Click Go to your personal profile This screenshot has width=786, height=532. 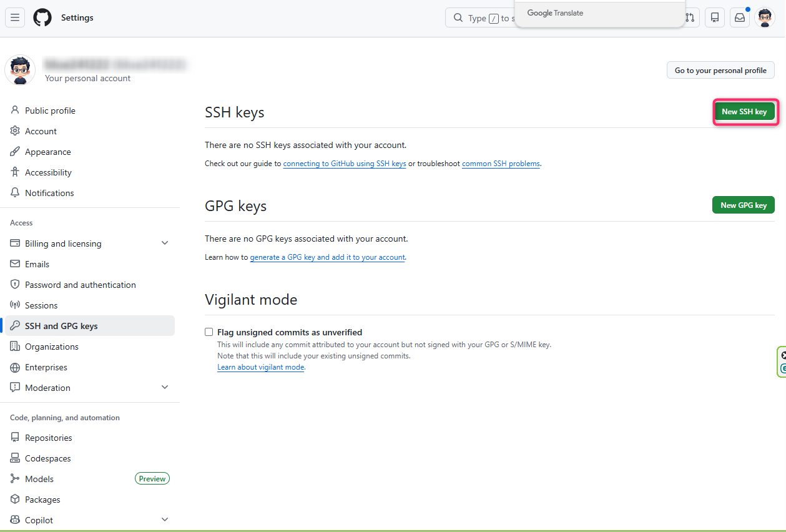720,71
